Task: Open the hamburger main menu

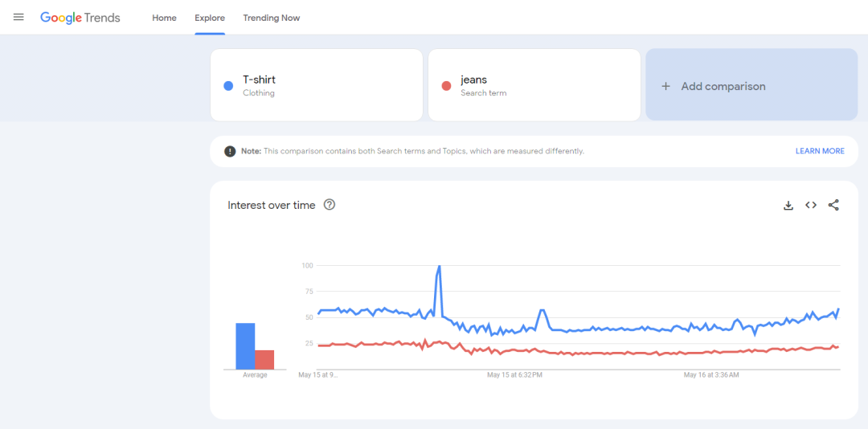Action: click(18, 18)
